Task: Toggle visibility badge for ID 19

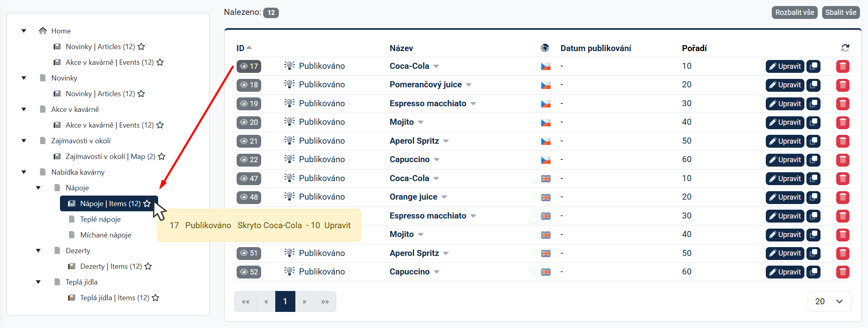Action: click(x=249, y=104)
